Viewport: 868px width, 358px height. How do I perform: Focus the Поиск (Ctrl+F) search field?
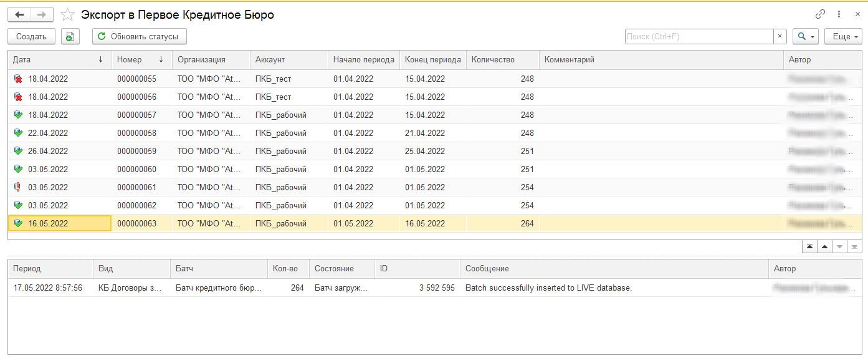(x=699, y=37)
